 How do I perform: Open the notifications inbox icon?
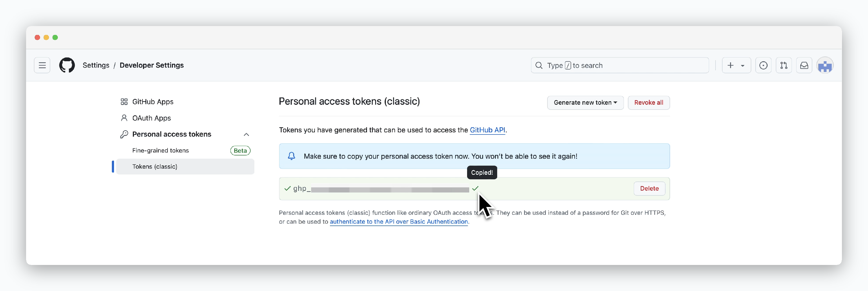tap(804, 65)
